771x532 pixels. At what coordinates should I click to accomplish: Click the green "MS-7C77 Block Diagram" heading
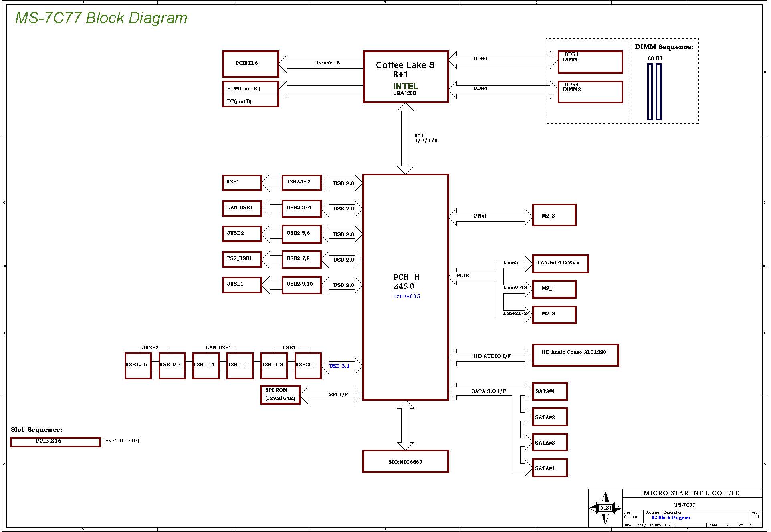tap(101, 18)
